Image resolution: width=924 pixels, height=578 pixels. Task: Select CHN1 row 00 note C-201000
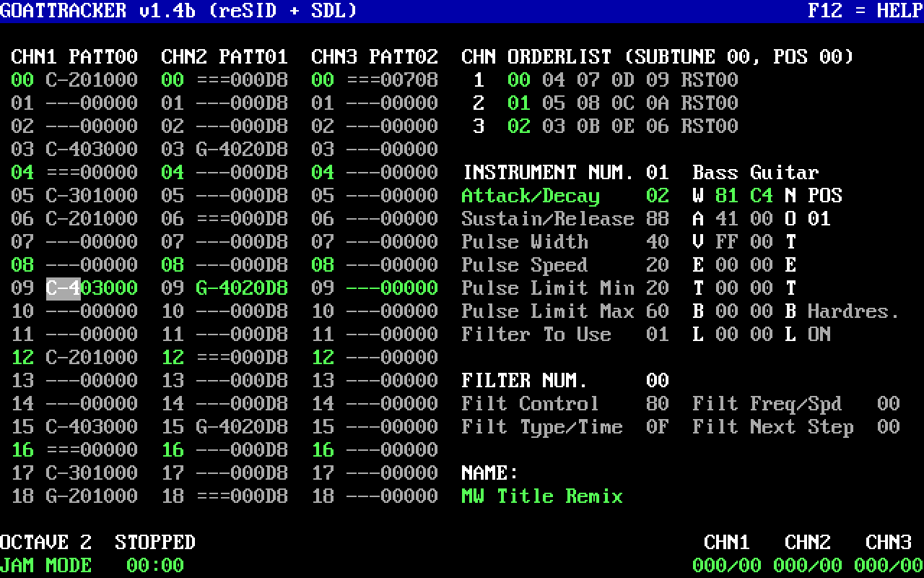tap(92, 80)
